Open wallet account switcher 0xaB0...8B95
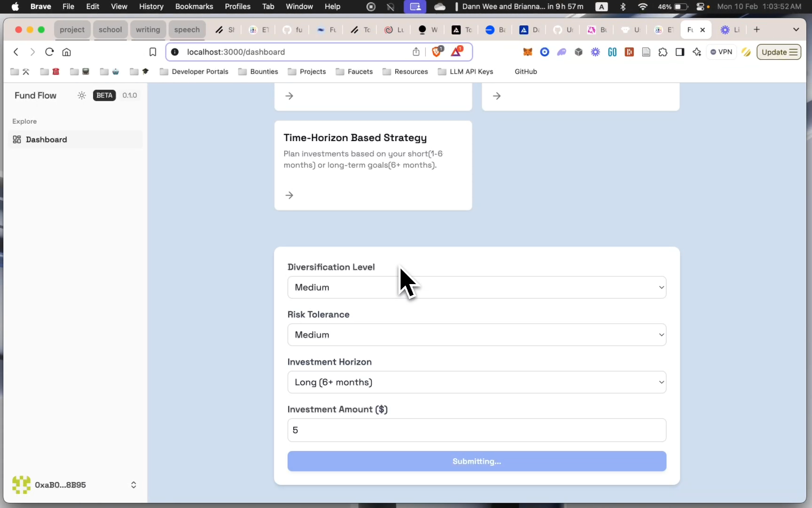The width and height of the screenshot is (812, 508). (75, 485)
